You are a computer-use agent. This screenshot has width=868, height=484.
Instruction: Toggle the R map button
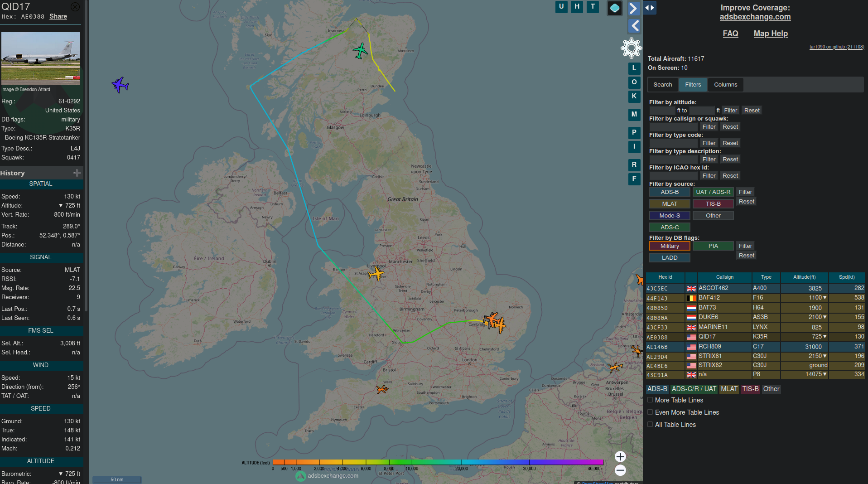(634, 165)
